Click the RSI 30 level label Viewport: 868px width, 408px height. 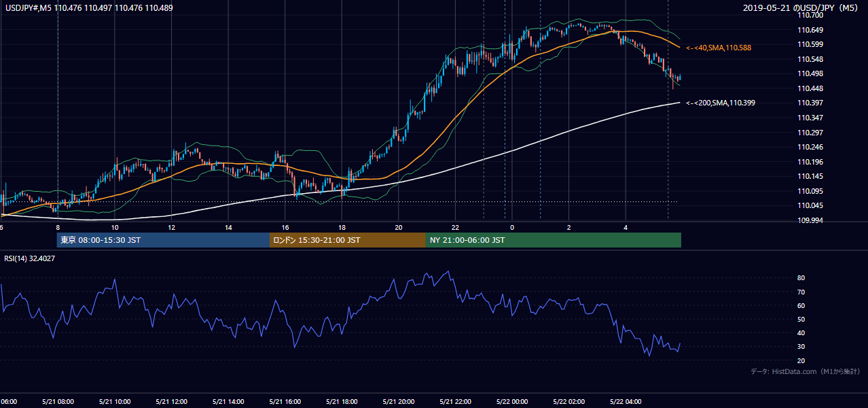pos(801,347)
